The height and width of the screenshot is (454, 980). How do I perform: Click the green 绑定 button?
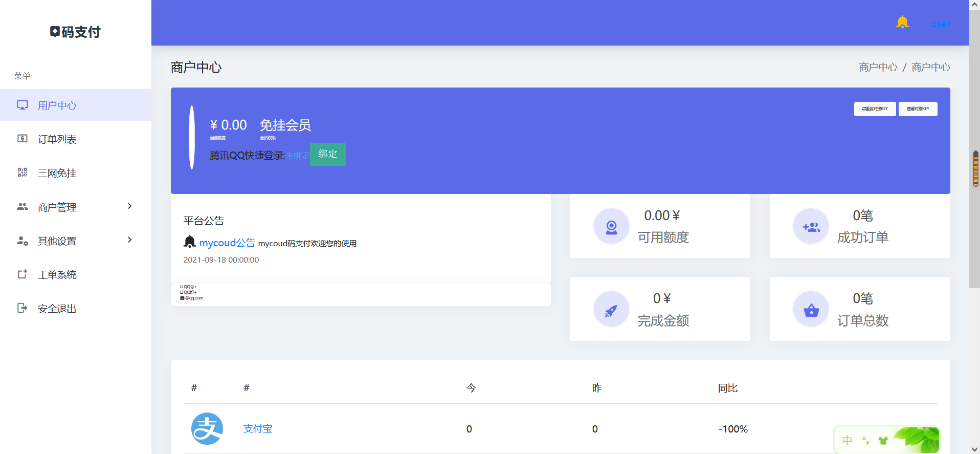[x=327, y=154]
